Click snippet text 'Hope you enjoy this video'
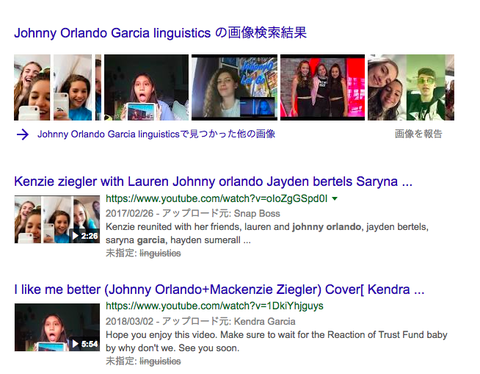480x374 pixels. 161,335
